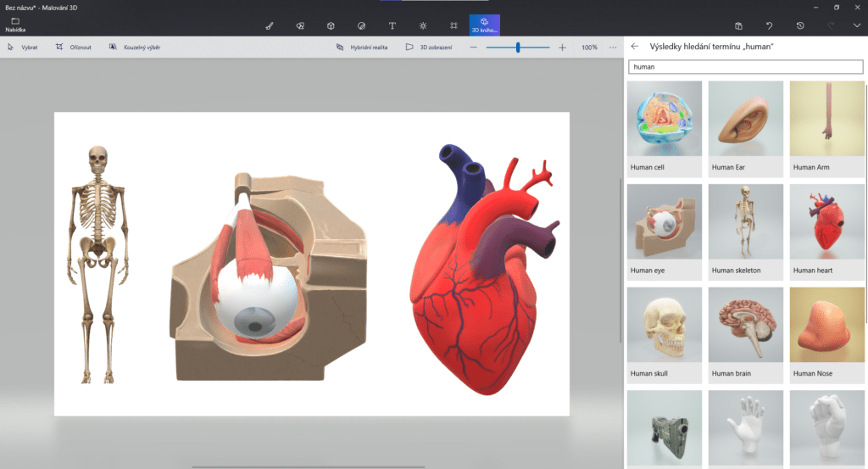Open the History clock icon
868x469 pixels.
[x=800, y=25]
